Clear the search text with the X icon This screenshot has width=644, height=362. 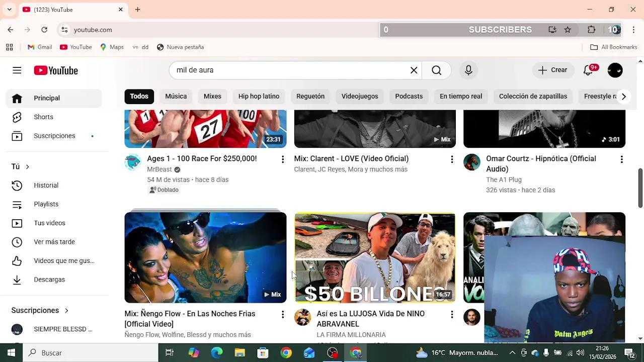point(414,70)
